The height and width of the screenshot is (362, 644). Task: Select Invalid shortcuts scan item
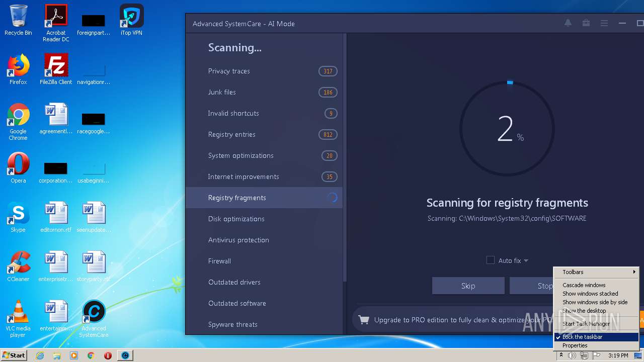click(x=264, y=113)
